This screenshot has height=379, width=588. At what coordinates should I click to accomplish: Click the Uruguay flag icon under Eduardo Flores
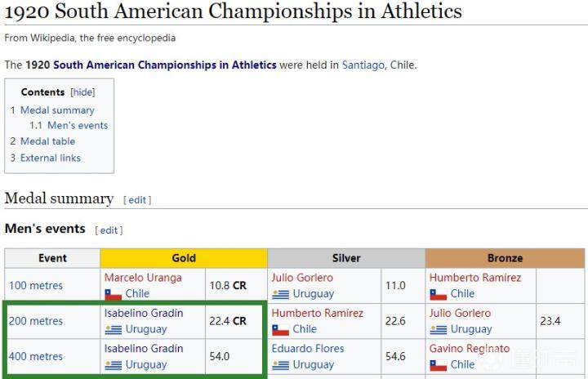click(280, 365)
